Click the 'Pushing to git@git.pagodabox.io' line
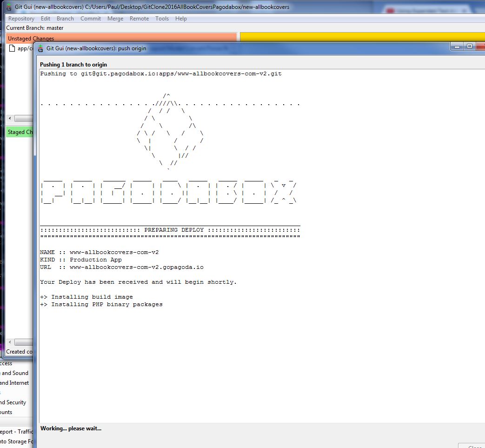 [161, 74]
